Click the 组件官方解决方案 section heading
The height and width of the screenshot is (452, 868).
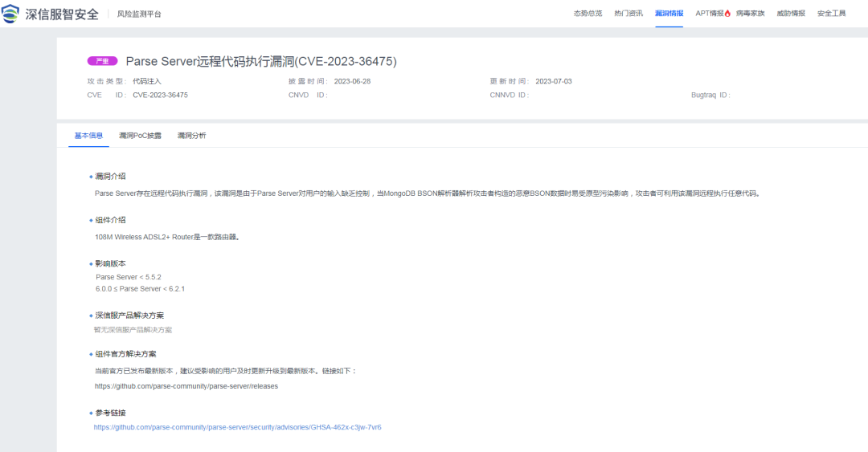pos(125,354)
